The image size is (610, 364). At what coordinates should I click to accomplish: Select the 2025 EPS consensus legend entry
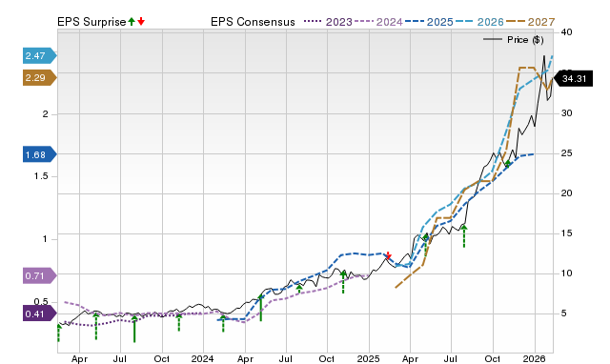(429, 22)
